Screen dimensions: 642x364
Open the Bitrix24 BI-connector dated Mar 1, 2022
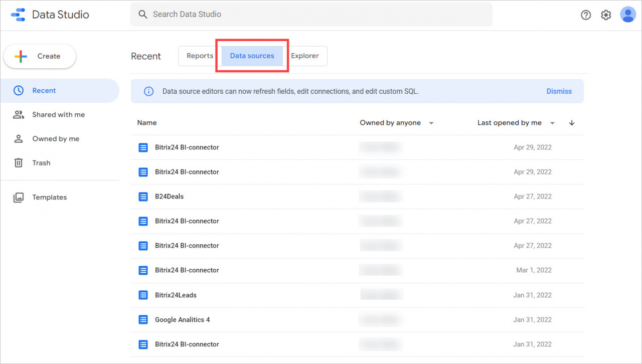point(187,270)
